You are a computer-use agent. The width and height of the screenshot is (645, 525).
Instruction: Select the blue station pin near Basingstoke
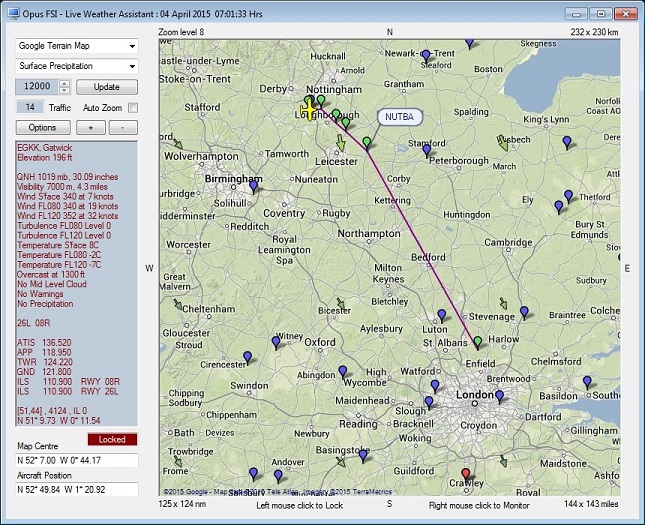[x=363, y=456]
